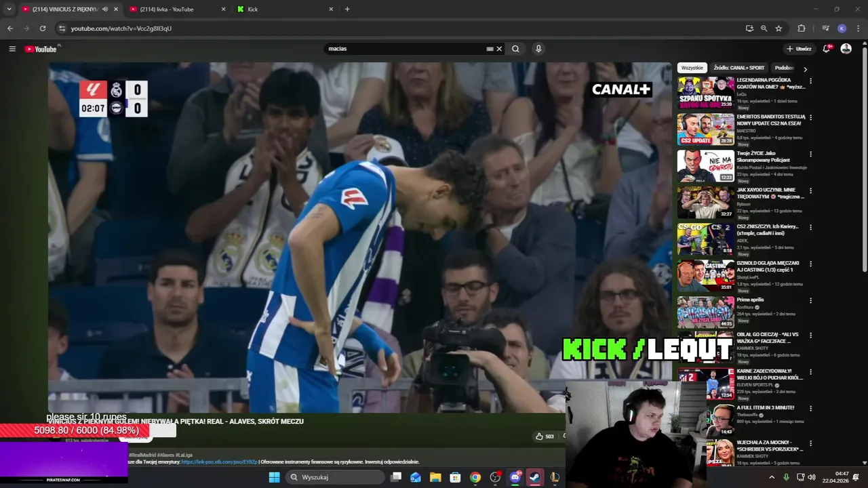The height and width of the screenshot is (488, 868).
Task: Select the Wszystkie filter chip
Action: [692, 68]
